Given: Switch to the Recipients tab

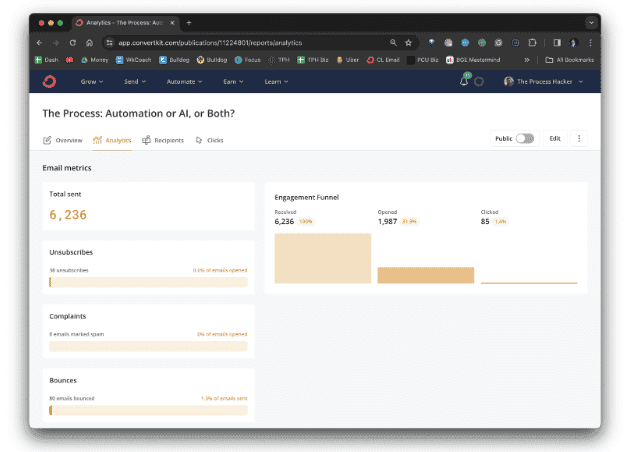Looking at the screenshot, I should pos(163,140).
